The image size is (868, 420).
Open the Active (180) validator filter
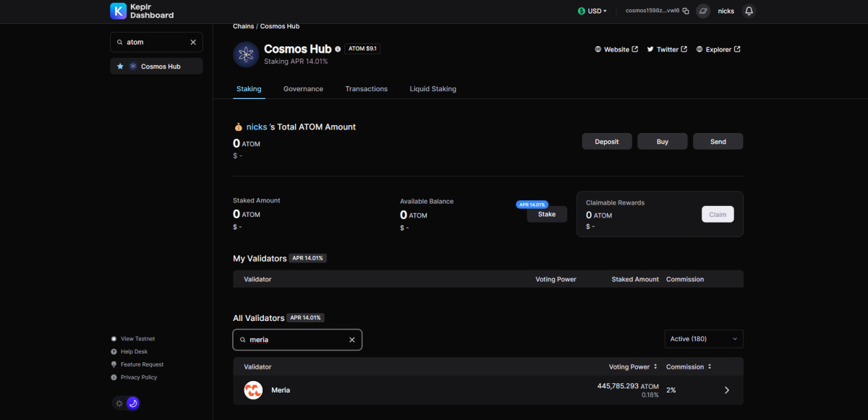[x=704, y=339]
